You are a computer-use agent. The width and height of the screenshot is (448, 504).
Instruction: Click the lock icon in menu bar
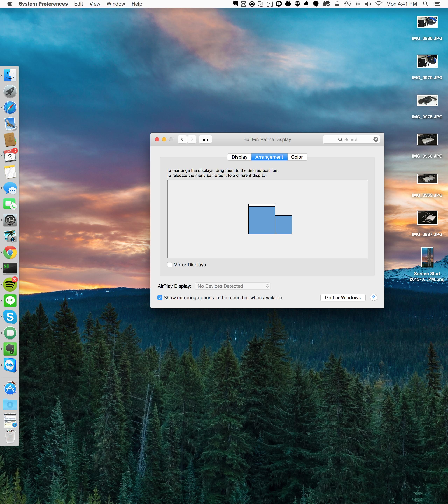(x=337, y=4)
